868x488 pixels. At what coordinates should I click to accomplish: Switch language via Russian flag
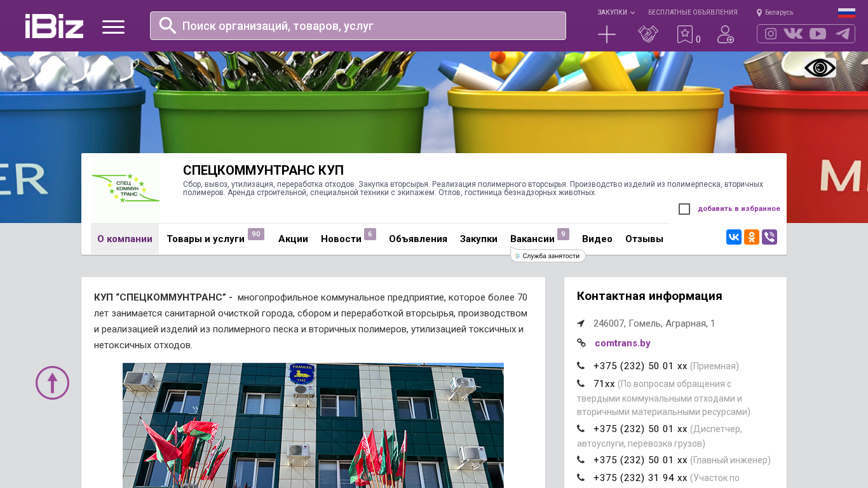click(846, 13)
